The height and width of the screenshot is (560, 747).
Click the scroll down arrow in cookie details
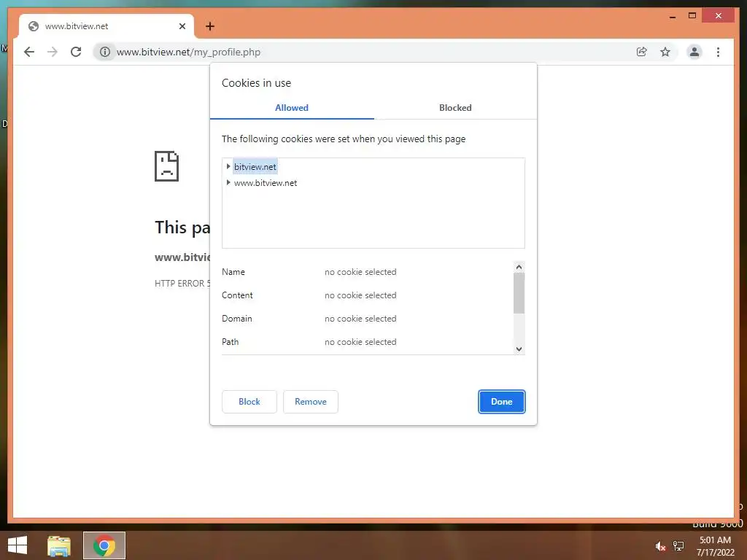point(519,349)
